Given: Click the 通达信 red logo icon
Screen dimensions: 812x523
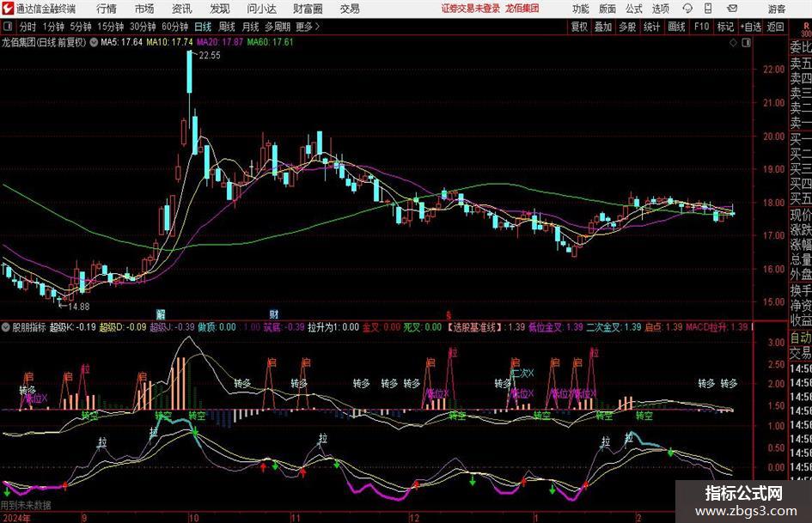Looking at the screenshot, I should click(x=8, y=9).
